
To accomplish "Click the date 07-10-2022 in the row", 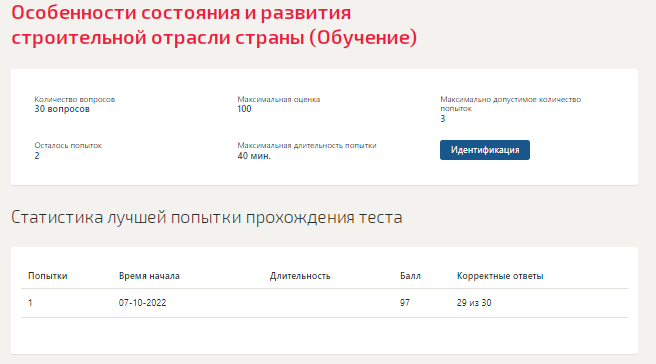I will click(142, 302).
